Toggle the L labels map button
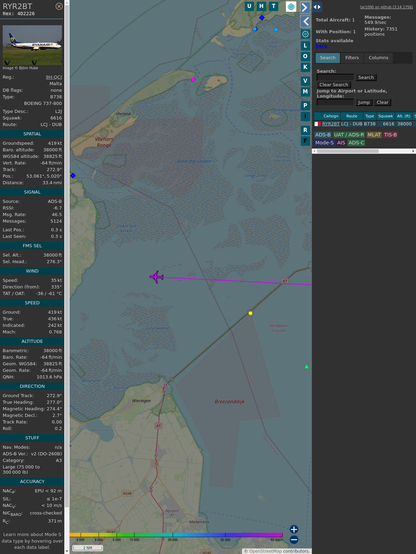Image resolution: width=416 pixels, height=554 pixels. pyautogui.click(x=305, y=46)
